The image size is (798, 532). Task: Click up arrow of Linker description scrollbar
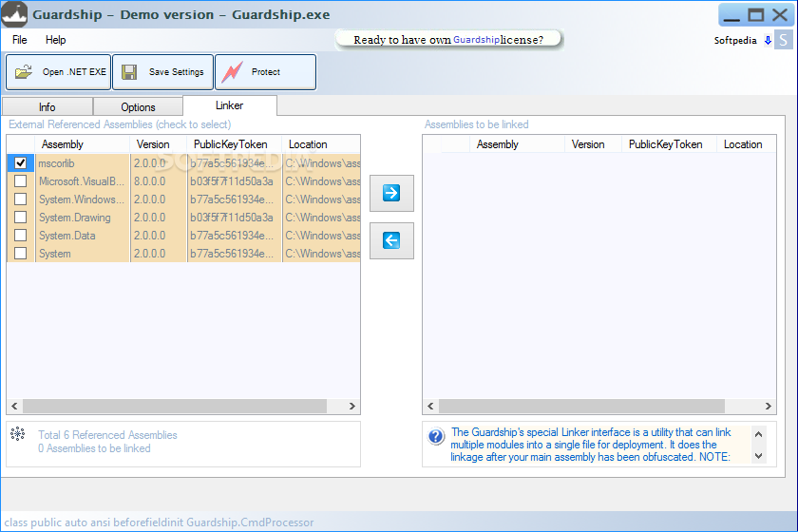[x=758, y=434]
